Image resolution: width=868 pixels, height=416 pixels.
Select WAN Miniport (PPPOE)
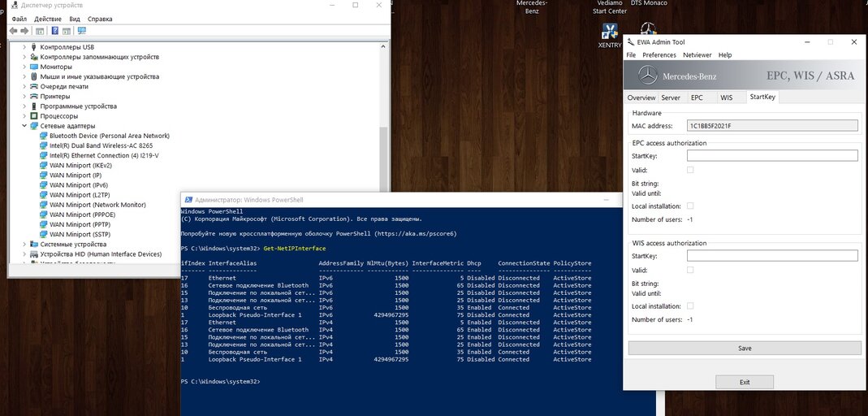(x=81, y=215)
